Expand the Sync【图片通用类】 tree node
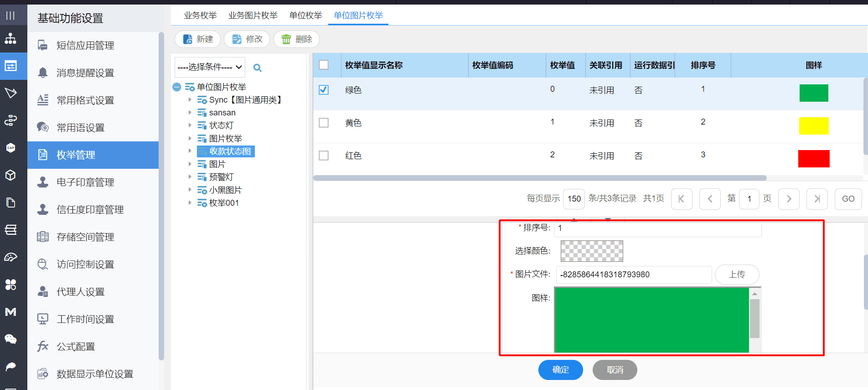 [190, 99]
